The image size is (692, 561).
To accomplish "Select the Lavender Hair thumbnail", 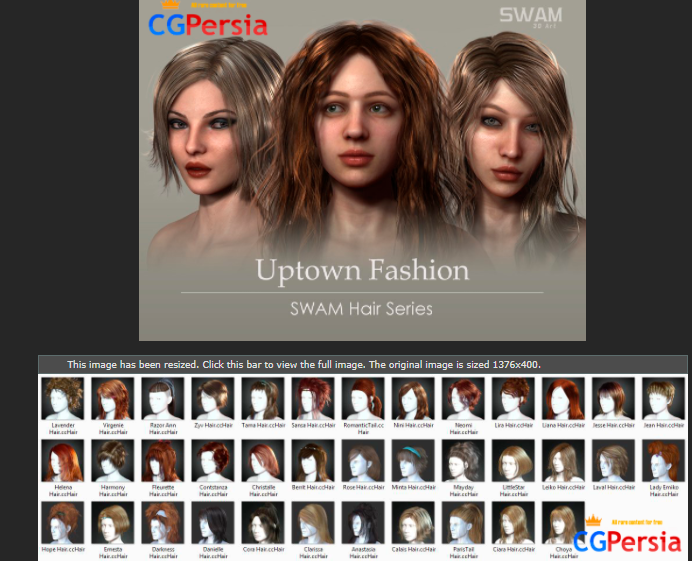I will [x=63, y=399].
